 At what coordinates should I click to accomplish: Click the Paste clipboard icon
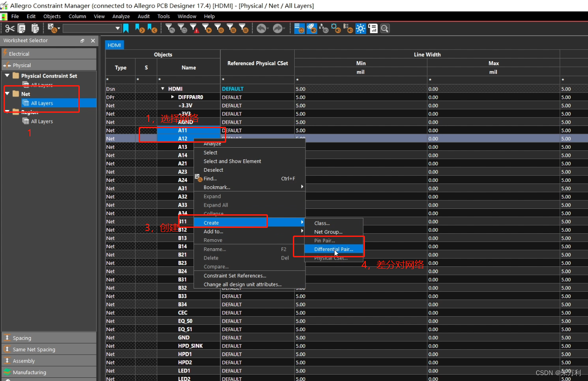tap(35, 29)
